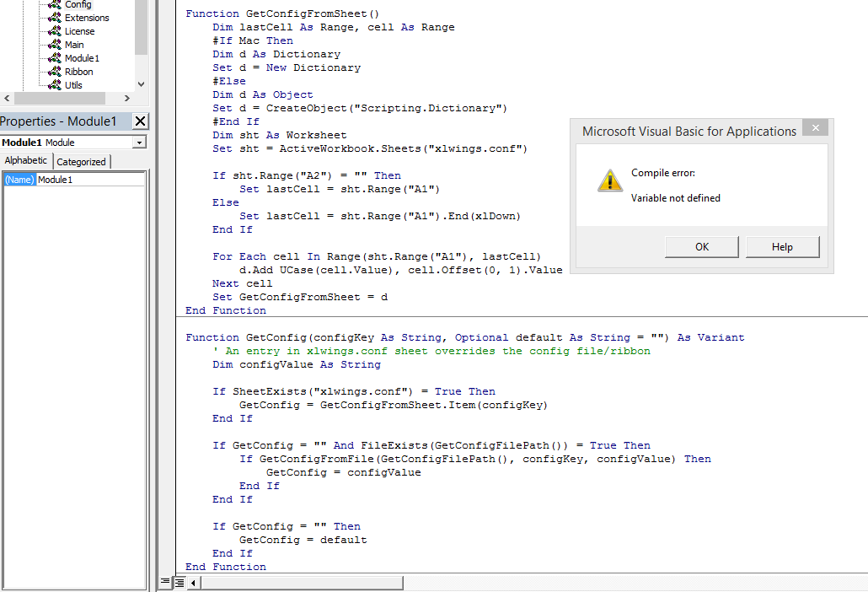Close the Compile error dialog

(x=815, y=128)
